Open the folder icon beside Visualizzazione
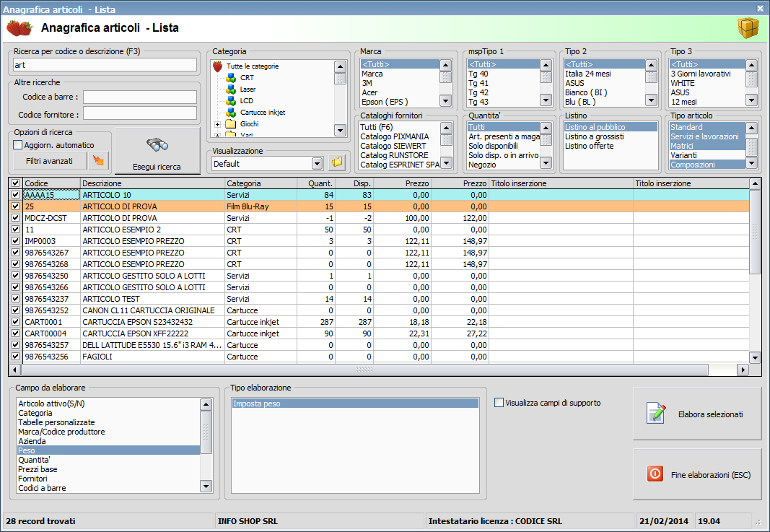The image size is (770, 532). pyautogui.click(x=337, y=163)
